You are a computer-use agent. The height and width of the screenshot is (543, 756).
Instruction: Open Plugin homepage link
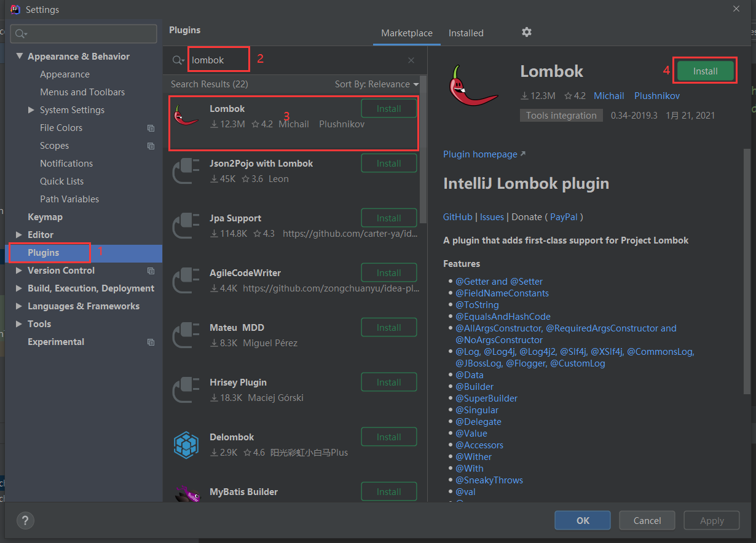point(484,154)
